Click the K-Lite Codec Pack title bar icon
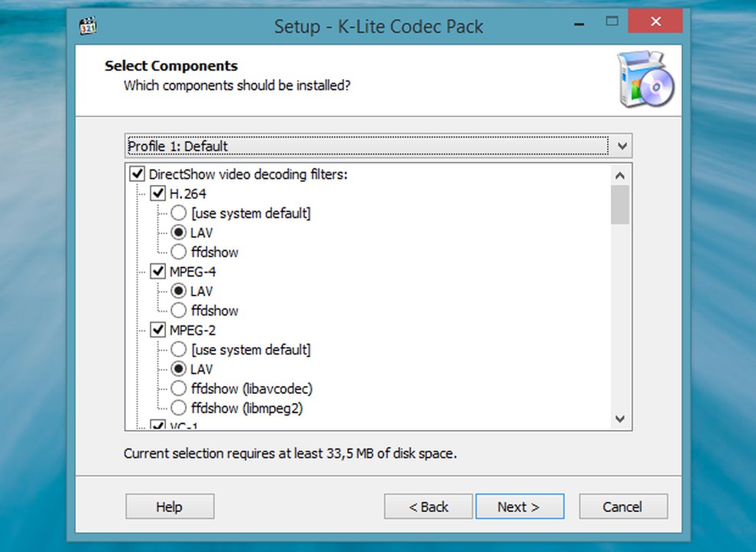 tap(88, 25)
